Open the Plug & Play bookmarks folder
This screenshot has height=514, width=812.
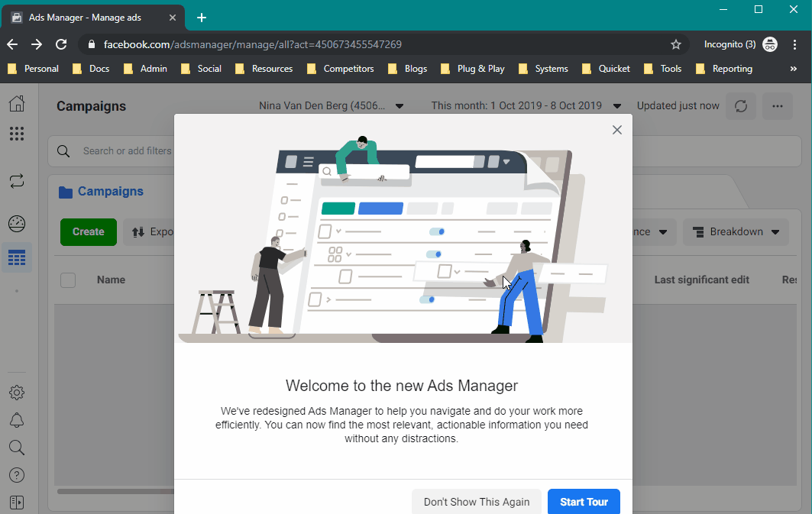[x=473, y=69]
